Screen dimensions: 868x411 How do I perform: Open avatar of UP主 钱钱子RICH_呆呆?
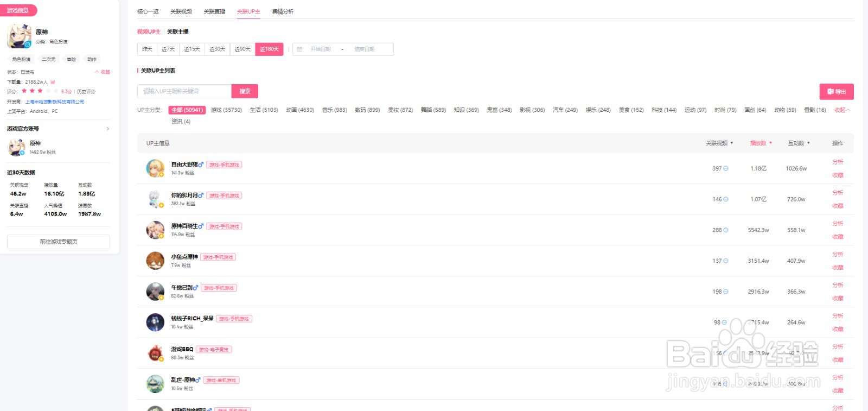155,322
